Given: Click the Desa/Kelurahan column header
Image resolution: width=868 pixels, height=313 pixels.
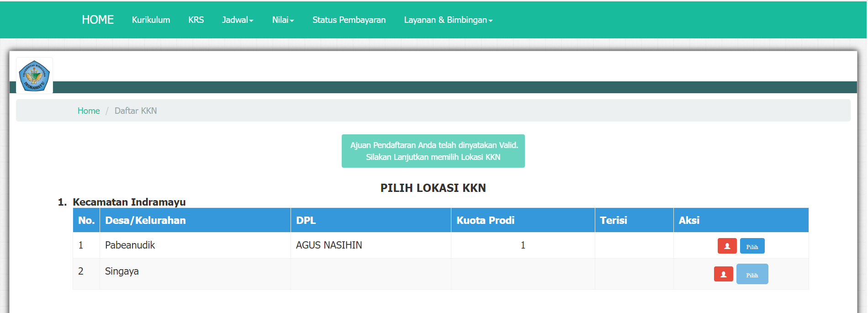Looking at the screenshot, I should 145,220.
